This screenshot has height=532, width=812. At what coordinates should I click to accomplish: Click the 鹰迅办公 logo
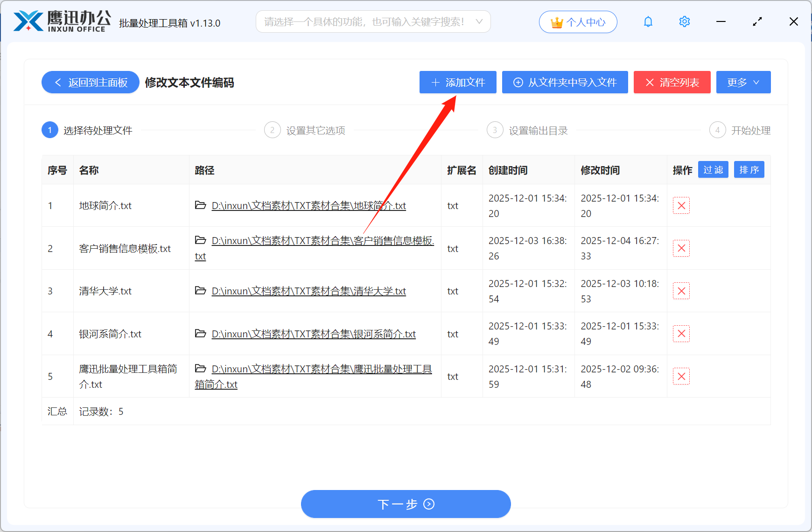pos(61,21)
